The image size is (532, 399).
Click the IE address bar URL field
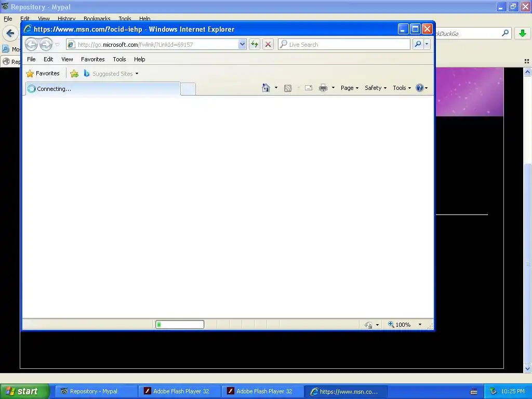(x=153, y=45)
